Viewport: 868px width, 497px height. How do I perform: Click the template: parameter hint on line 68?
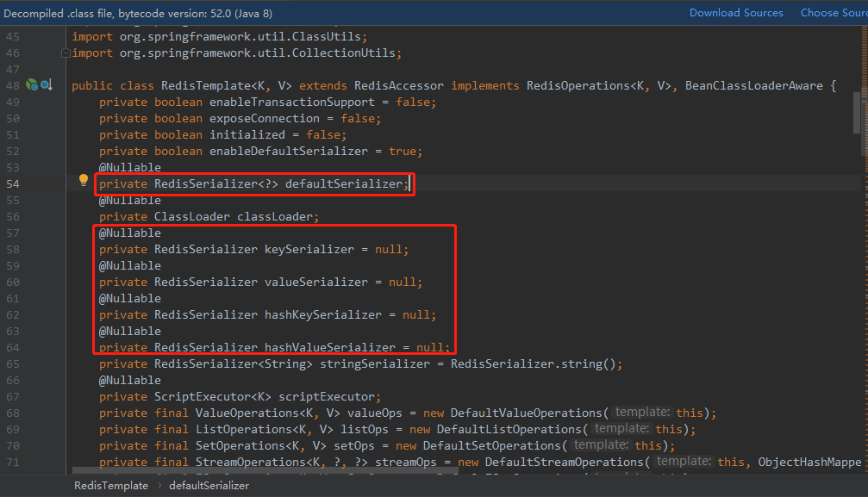click(x=642, y=413)
